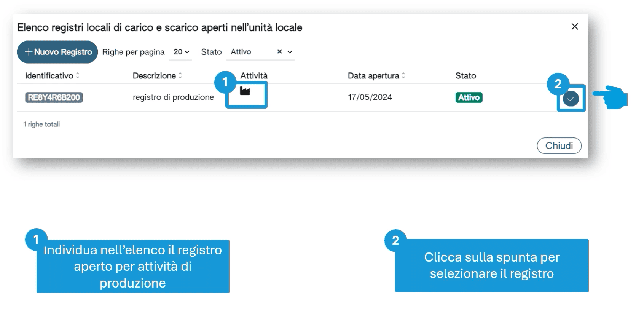Click the 'Clicca sulla spunta' instruction box

(x=492, y=265)
